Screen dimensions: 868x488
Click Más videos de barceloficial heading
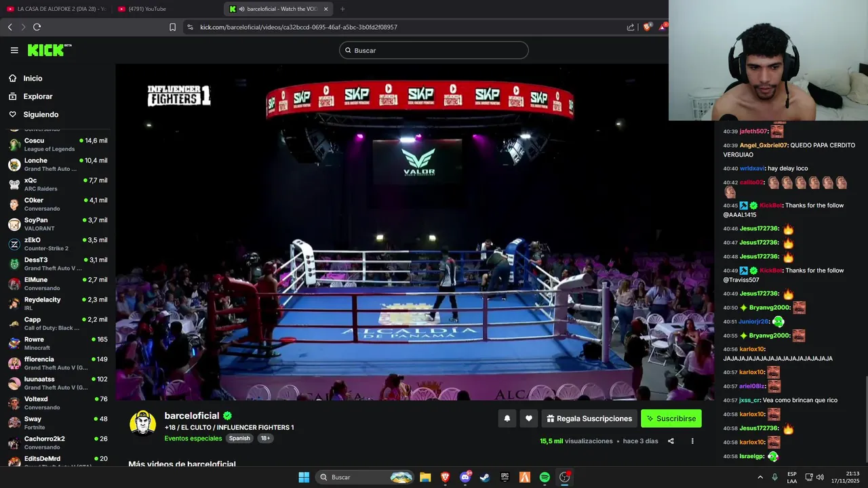click(182, 464)
